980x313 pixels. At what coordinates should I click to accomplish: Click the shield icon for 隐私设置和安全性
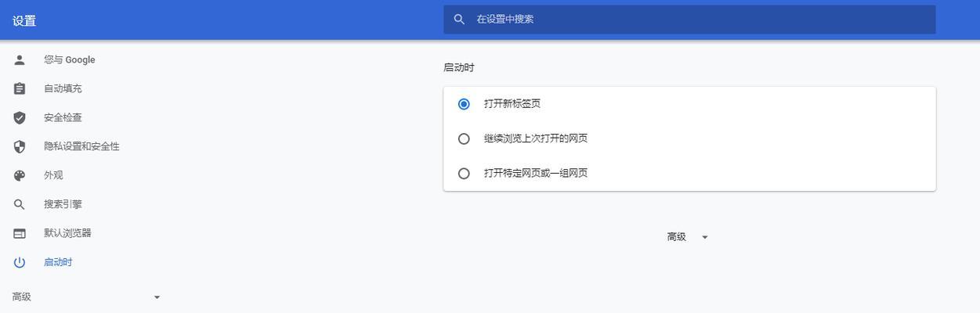pyautogui.click(x=20, y=147)
